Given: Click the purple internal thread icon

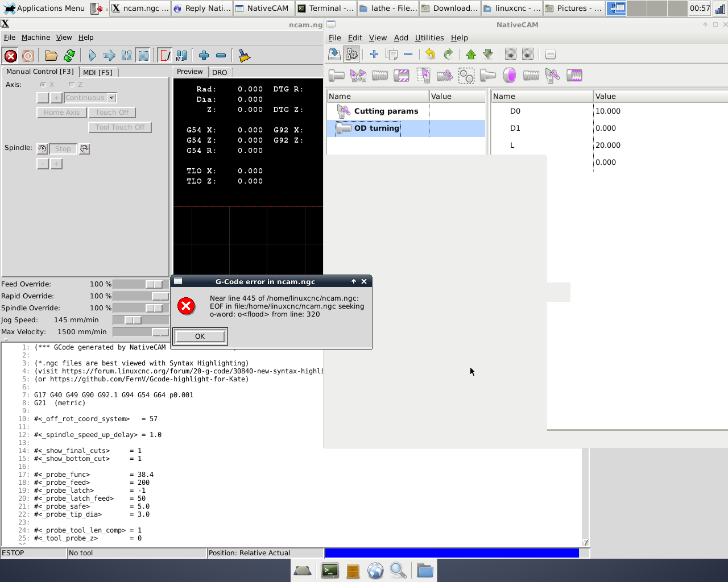Looking at the screenshot, I should [574, 76].
